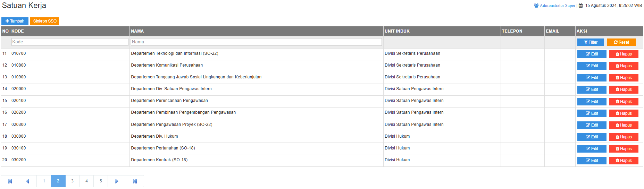Hapus the Departemen Kontrak (SO-18) row
Image resolution: width=644 pixels, height=189 pixels.
pyautogui.click(x=624, y=161)
